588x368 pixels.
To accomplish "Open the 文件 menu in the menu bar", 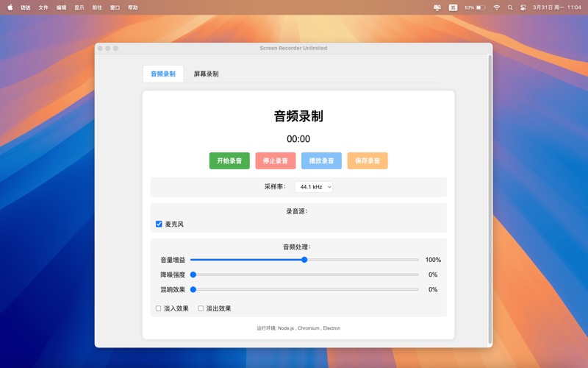I will click(43, 7).
